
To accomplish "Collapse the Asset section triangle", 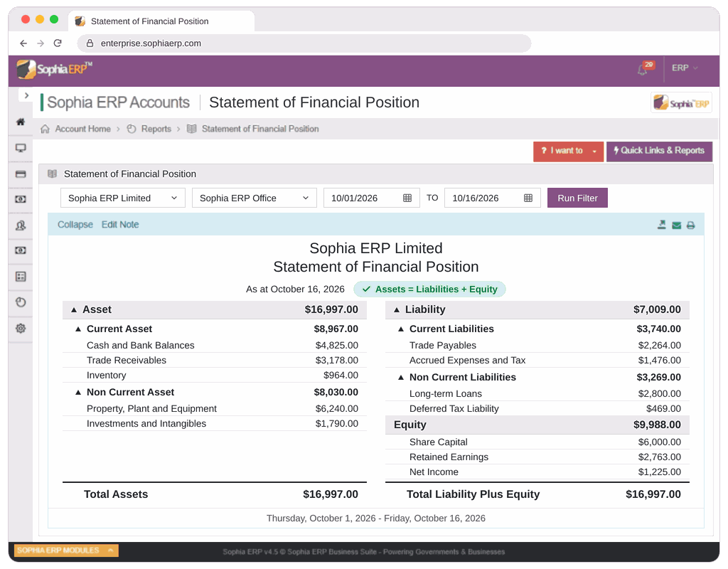I will click(74, 310).
